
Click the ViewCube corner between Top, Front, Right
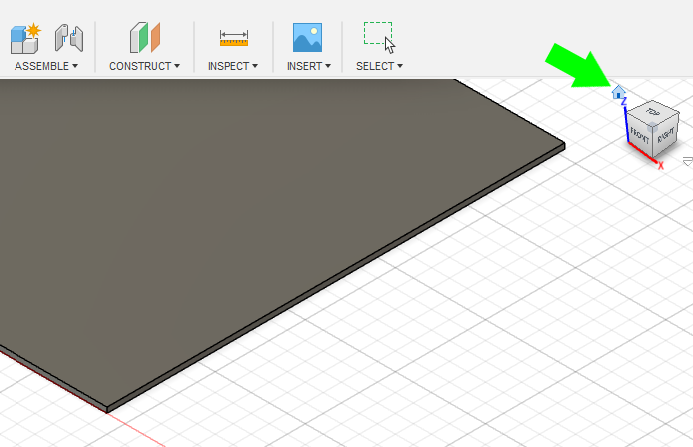[x=653, y=125]
